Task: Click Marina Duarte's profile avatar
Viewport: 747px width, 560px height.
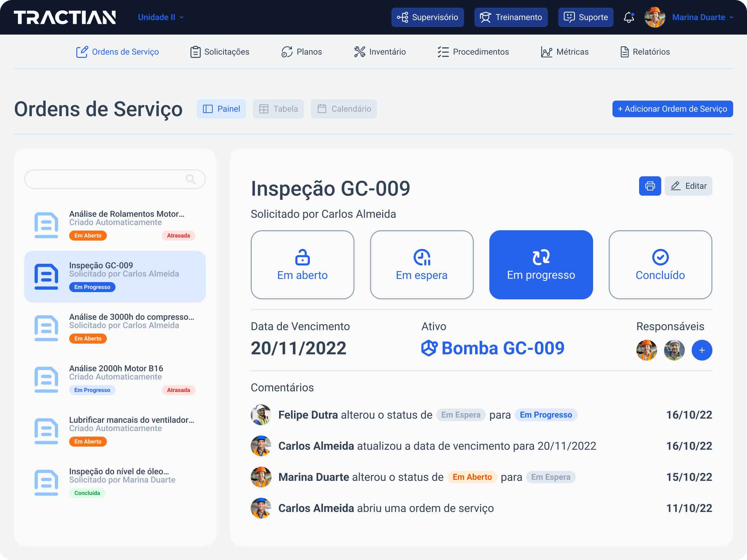Action: coord(655,17)
